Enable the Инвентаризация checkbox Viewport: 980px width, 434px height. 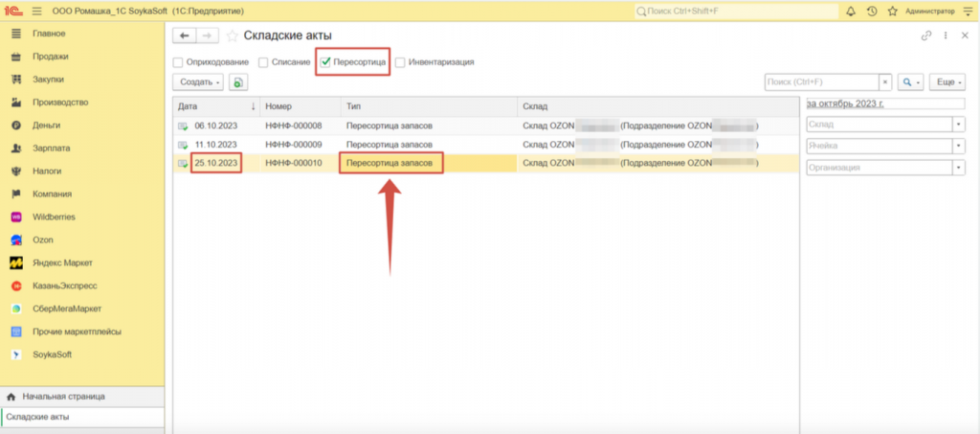tap(400, 62)
